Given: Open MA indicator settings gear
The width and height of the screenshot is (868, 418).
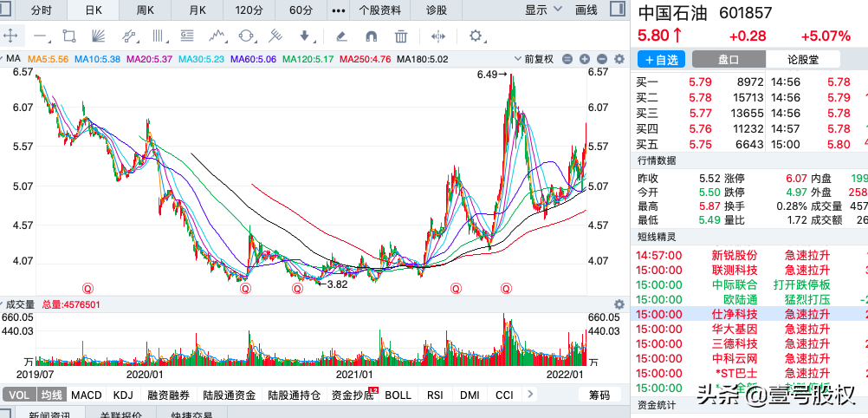Looking at the screenshot, I should 619,59.
